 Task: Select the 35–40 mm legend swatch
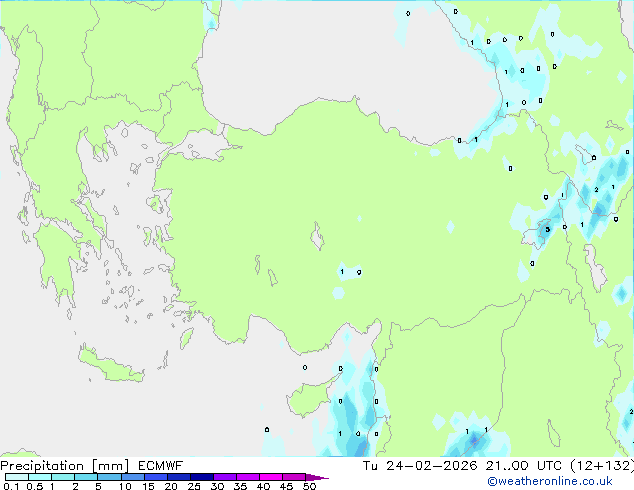coord(248,477)
